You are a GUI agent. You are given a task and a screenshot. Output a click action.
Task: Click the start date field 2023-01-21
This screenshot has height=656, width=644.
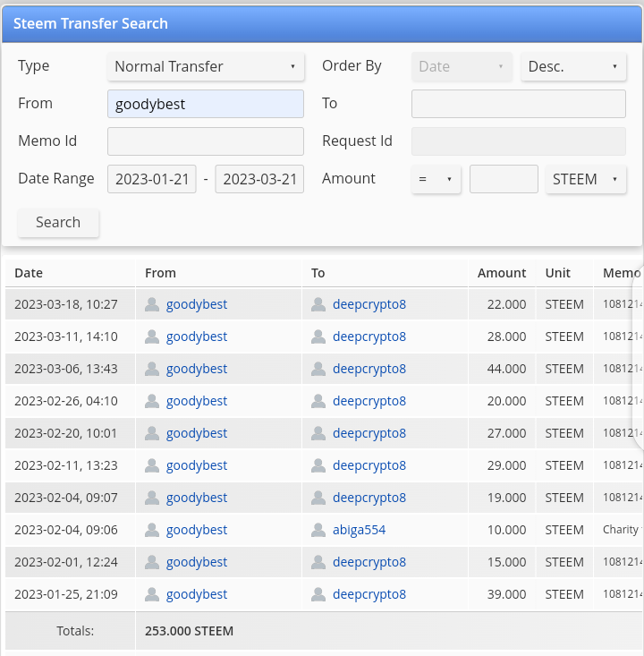152,179
